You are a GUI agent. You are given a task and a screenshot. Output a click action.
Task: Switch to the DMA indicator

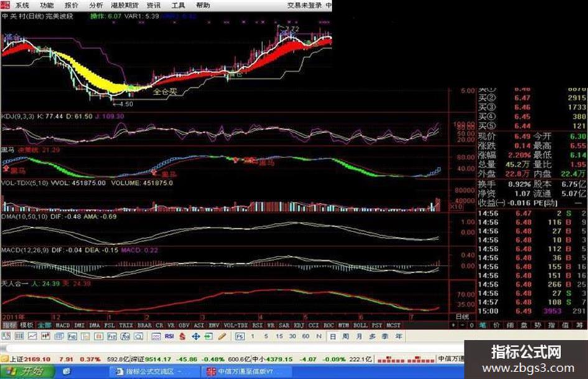[x=95, y=325]
